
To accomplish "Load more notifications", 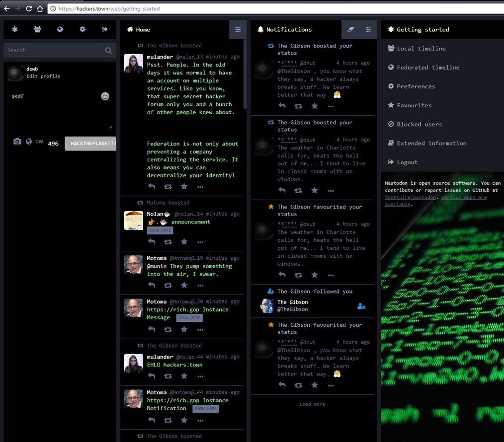I will 312,404.
